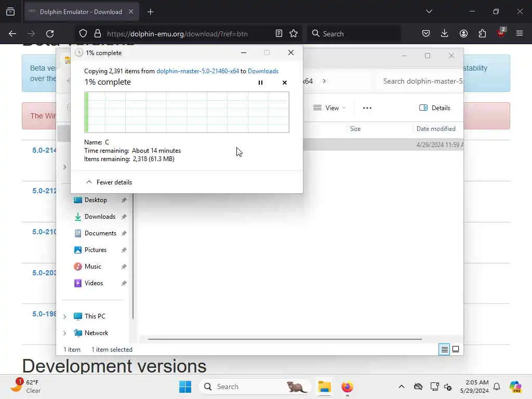The width and height of the screenshot is (532, 399).
Task: Open the weather widget 62°F Clear
Action: click(x=26, y=387)
